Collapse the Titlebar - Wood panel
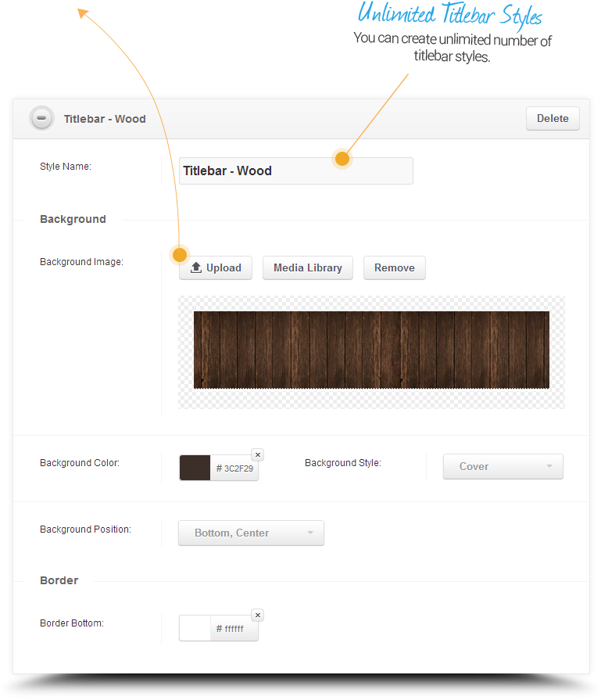This screenshot has width=601, height=700. click(x=41, y=119)
